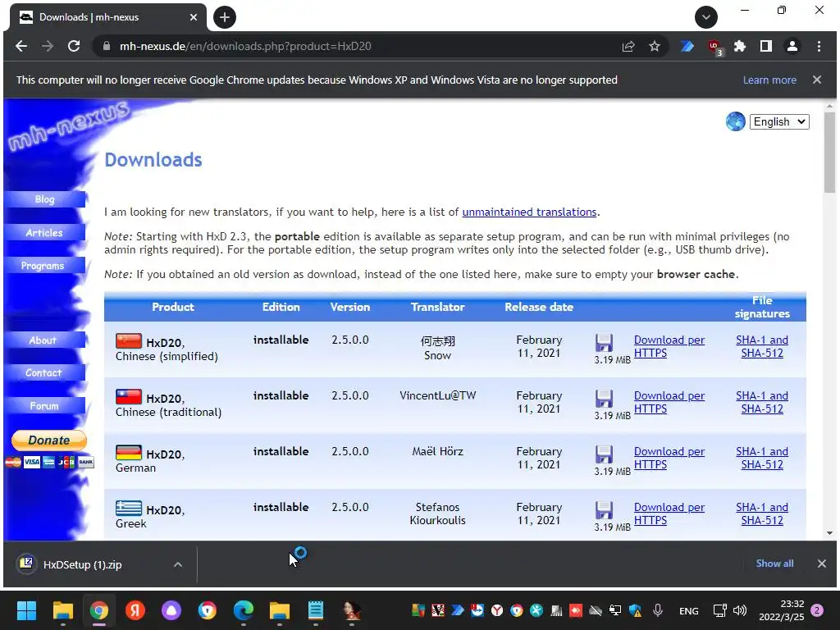Open SHA signatures for Greek
Image resolution: width=840 pixels, height=630 pixels.
click(x=762, y=514)
